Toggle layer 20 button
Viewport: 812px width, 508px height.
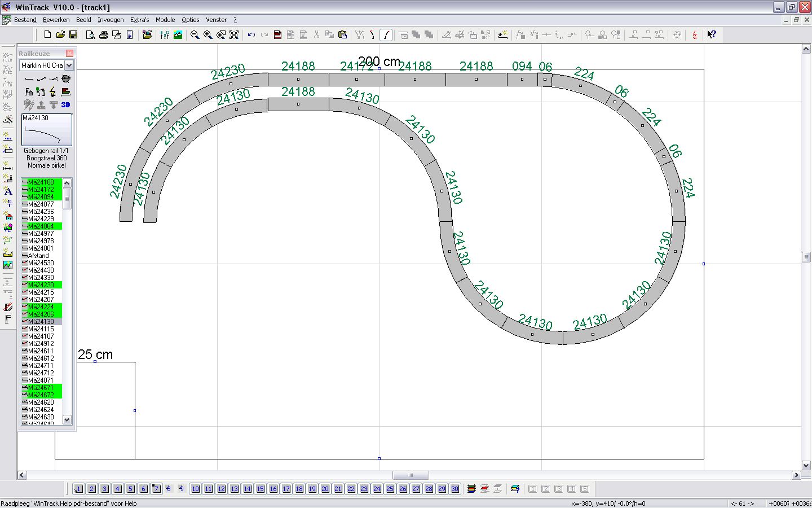click(x=325, y=489)
